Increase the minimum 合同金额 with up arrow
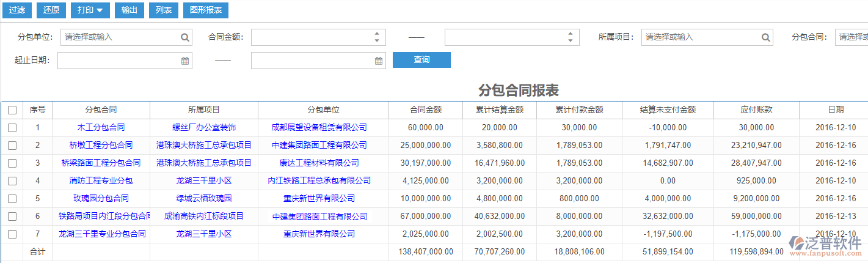Screen dimensions: 868x263 [376, 34]
